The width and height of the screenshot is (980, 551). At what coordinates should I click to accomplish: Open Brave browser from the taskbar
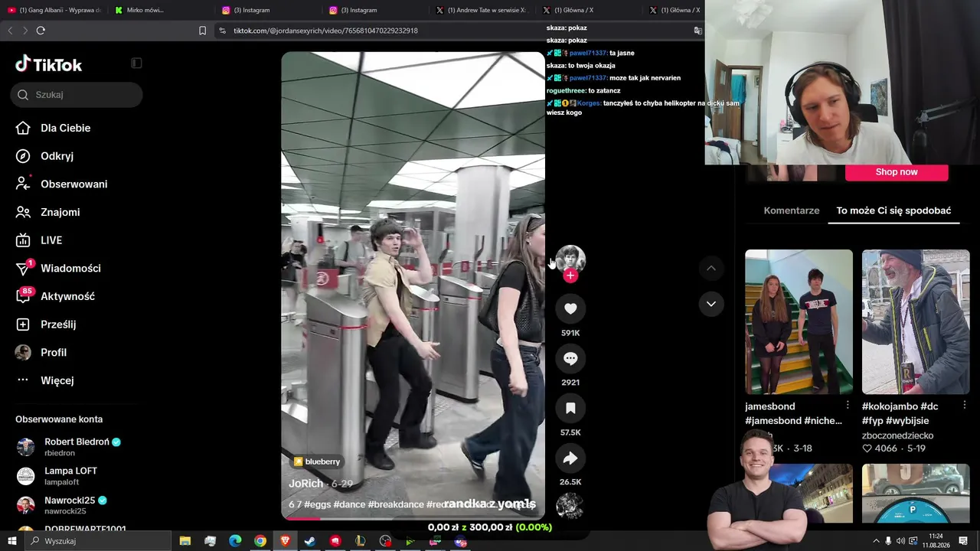(285, 541)
